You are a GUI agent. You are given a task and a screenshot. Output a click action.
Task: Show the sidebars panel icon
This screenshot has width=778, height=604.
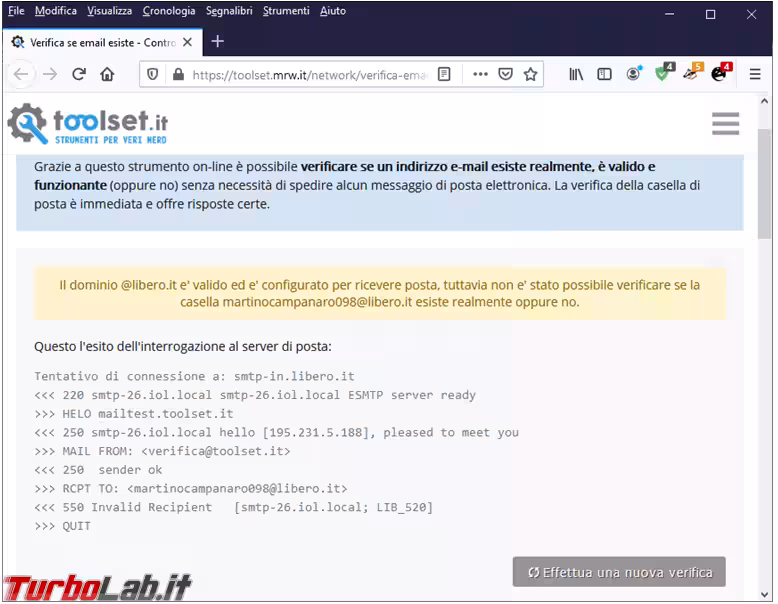click(x=604, y=74)
